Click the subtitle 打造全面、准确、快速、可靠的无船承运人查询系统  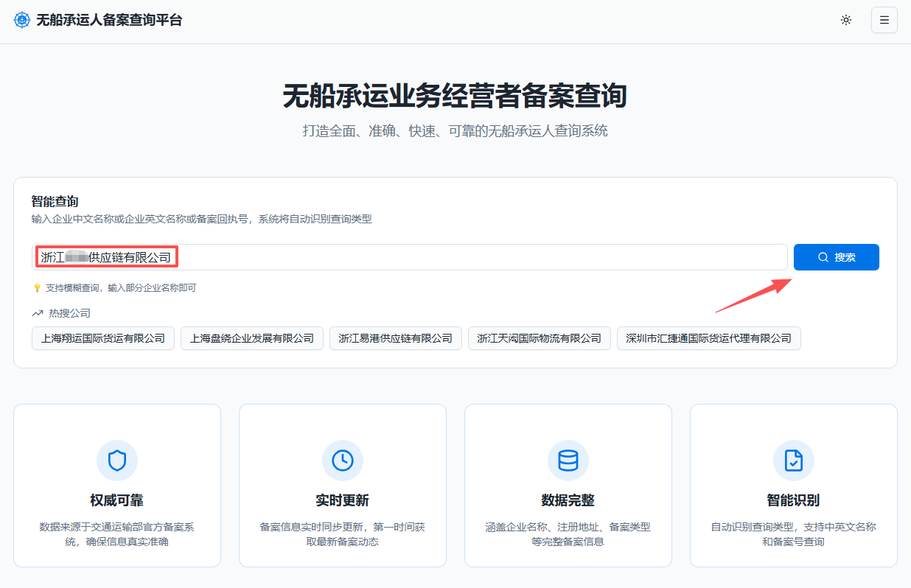[x=455, y=131]
